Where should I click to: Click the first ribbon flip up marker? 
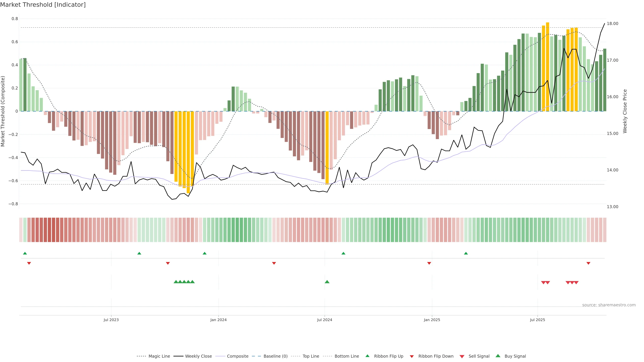25,253
